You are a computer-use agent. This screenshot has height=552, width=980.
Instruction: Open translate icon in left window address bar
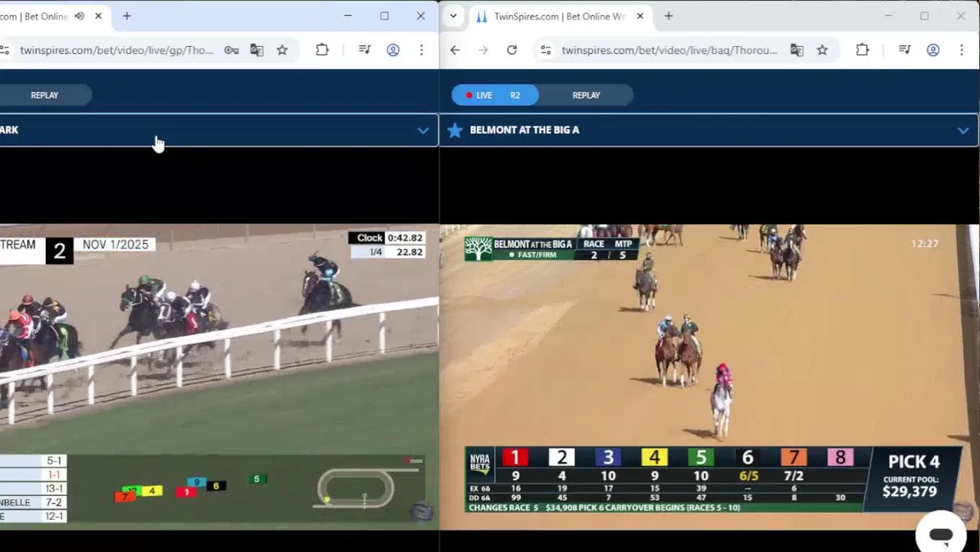click(257, 51)
